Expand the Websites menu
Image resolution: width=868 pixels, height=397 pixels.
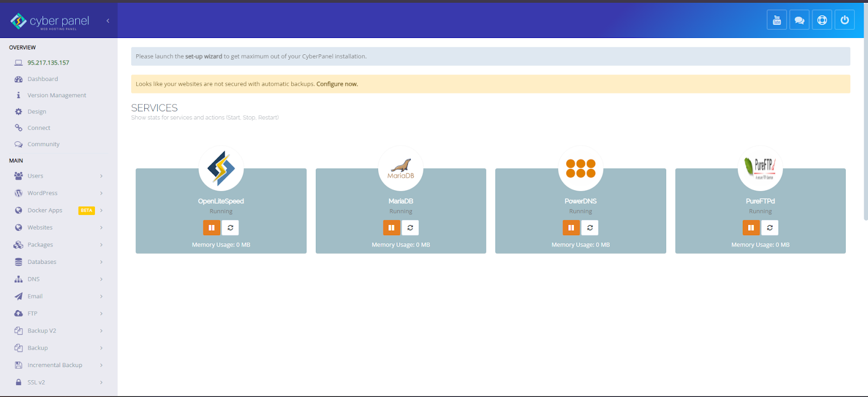tap(59, 228)
